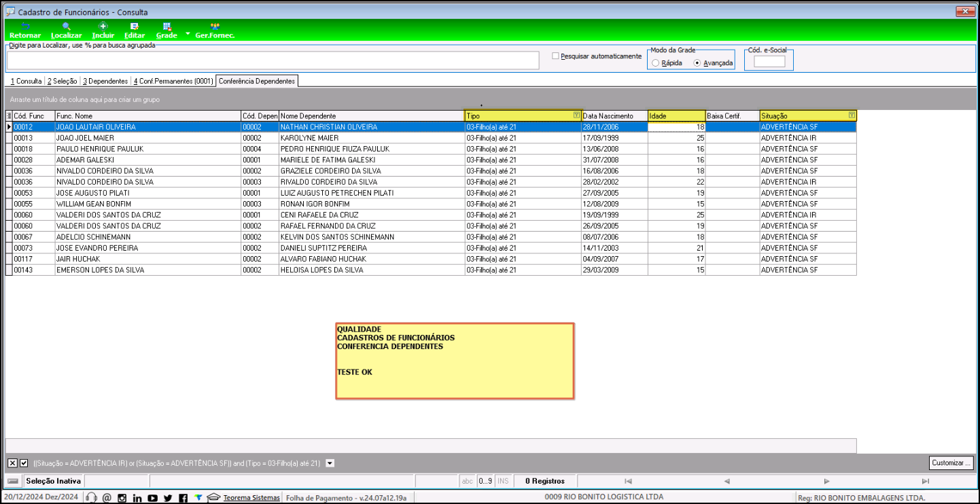
Task: Toggle the active filter checkbox
Action: tap(24, 463)
